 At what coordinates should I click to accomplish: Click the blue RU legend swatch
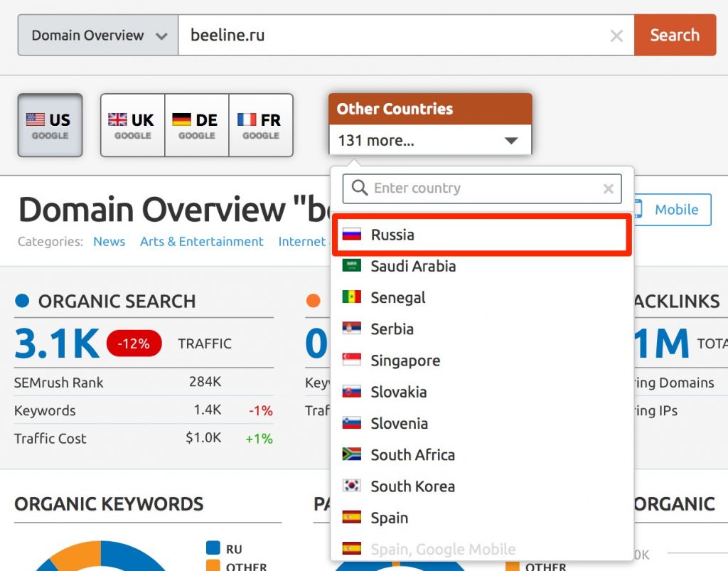pos(213,548)
